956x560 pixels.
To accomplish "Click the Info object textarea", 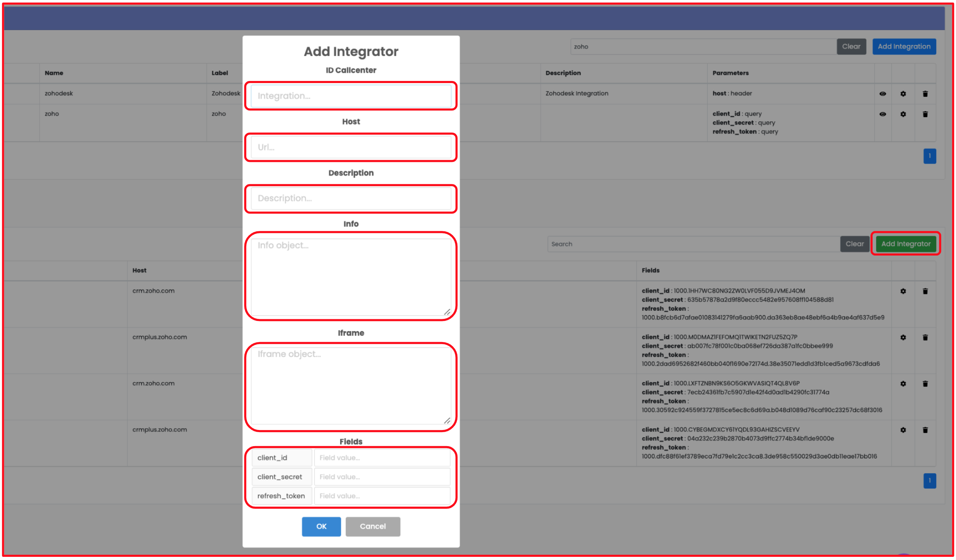I will 350,276.
